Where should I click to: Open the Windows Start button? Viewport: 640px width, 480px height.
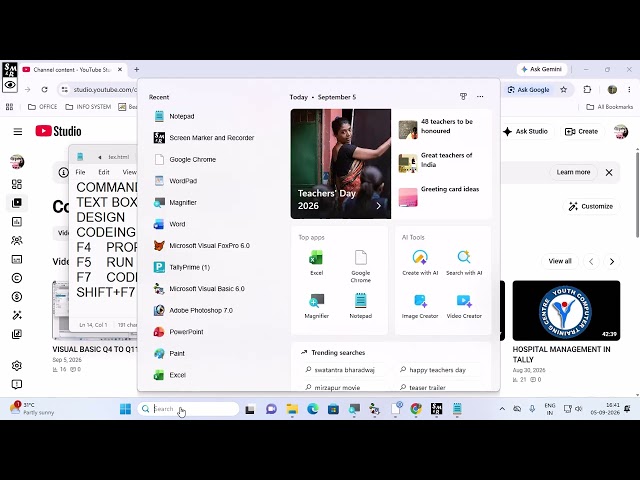[125, 409]
